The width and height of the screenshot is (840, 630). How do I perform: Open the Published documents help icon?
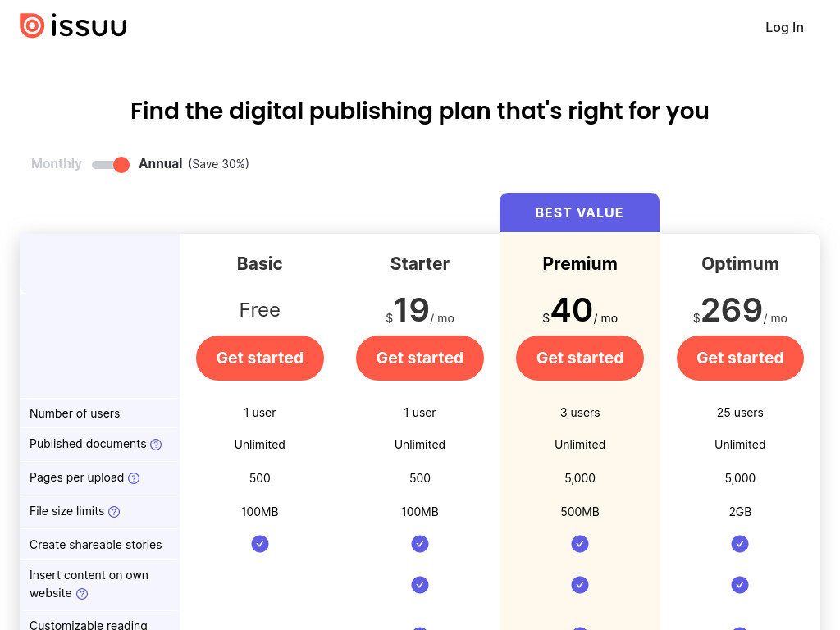click(x=156, y=445)
